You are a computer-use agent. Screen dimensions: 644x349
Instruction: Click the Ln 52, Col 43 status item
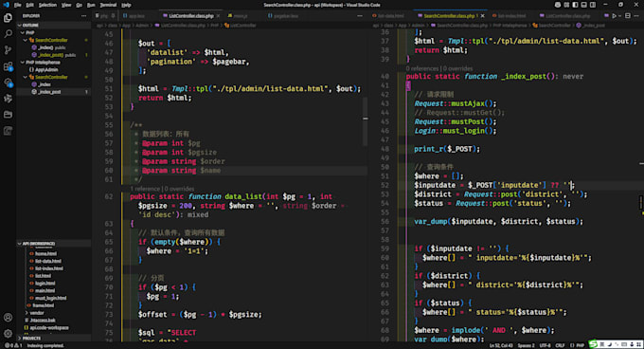501,346
